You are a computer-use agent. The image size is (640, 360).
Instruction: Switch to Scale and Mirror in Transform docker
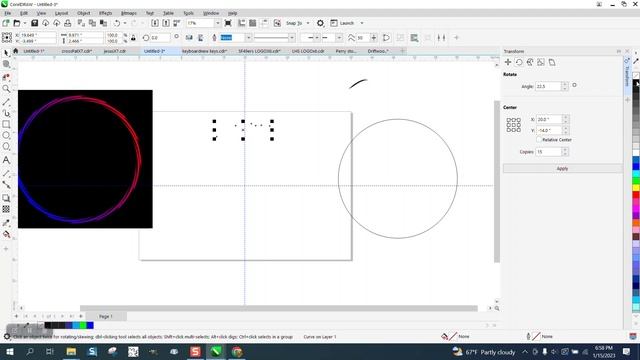530,62
